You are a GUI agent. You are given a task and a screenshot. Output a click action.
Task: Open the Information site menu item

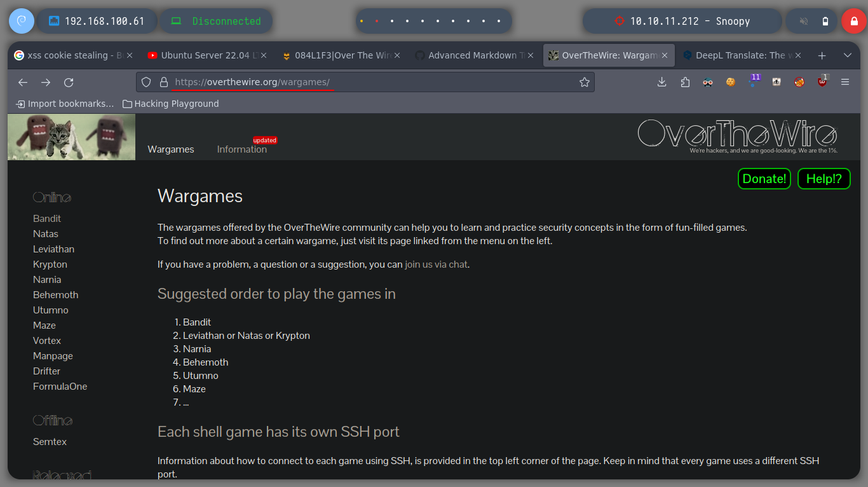click(x=242, y=149)
